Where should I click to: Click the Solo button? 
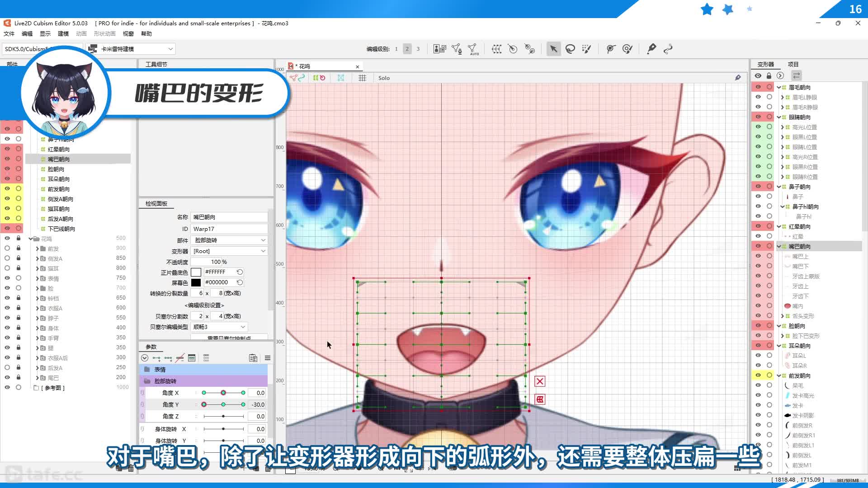tap(384, 78)
